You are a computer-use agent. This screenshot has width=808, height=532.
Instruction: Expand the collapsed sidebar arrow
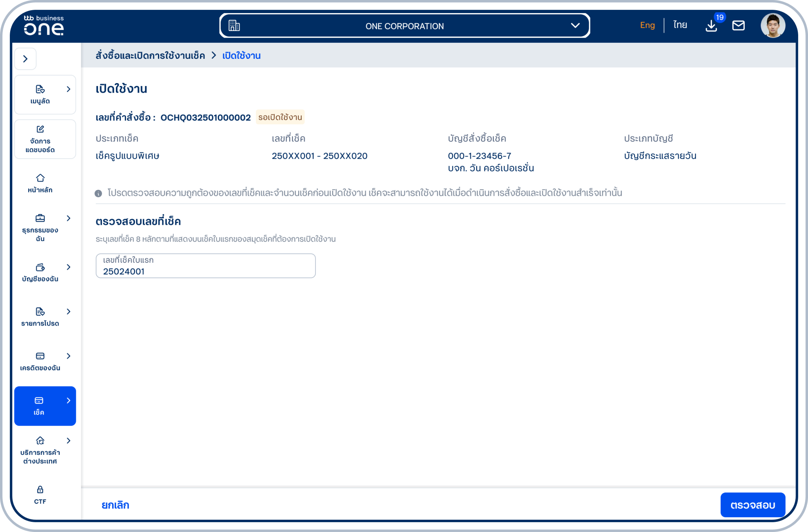pyautogui.click(x=25, y=59)
